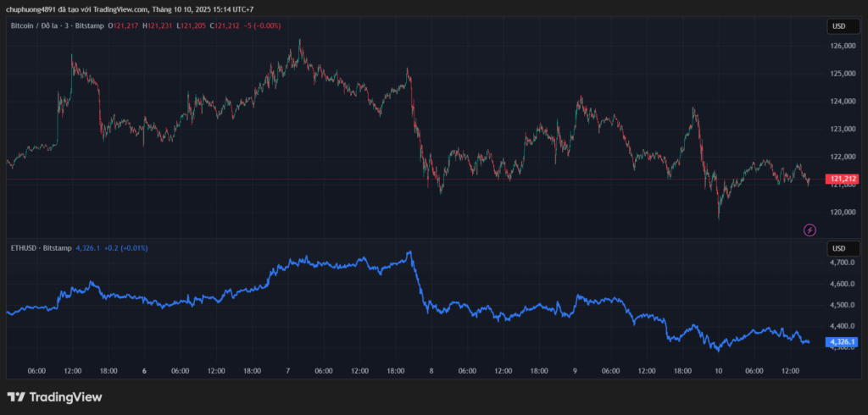
Task: Click the high value H121,231 in legend
Action: (159, 25)
